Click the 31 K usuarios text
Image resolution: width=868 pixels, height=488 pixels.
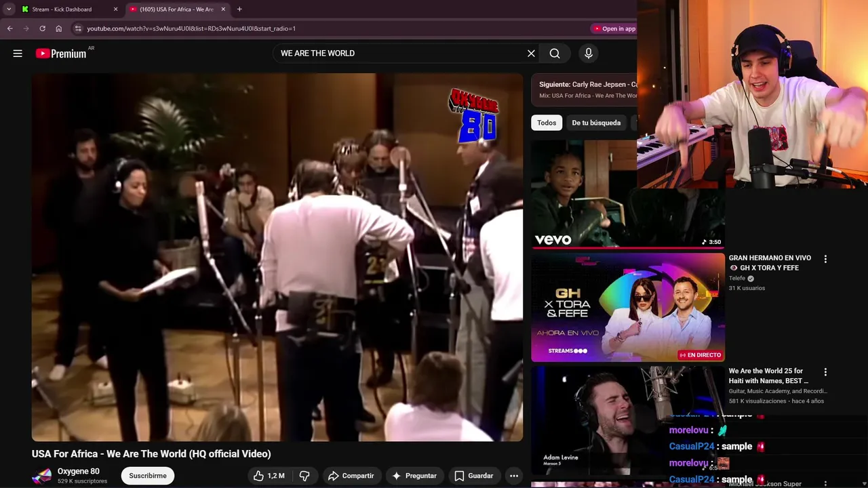point(747,288)
